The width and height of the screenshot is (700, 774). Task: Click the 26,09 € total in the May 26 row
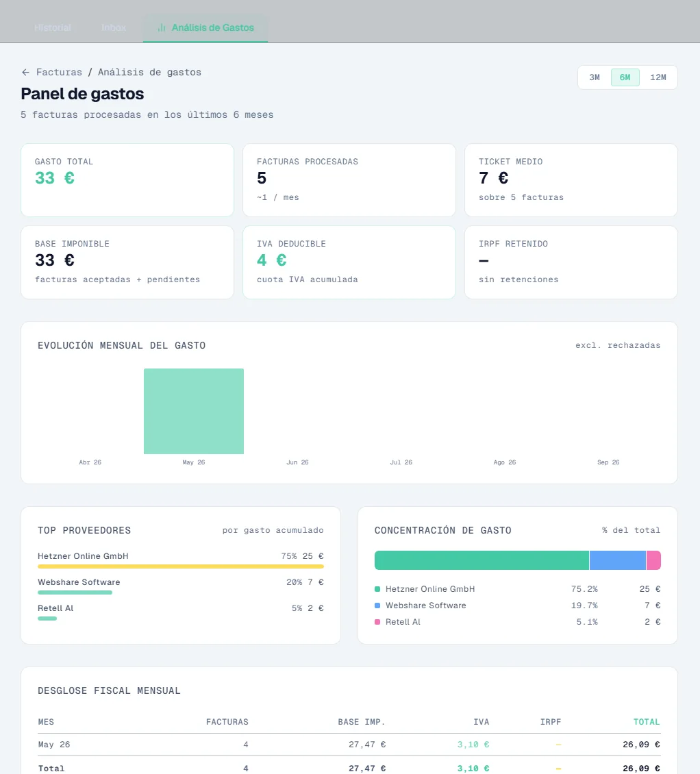(641, 745)
